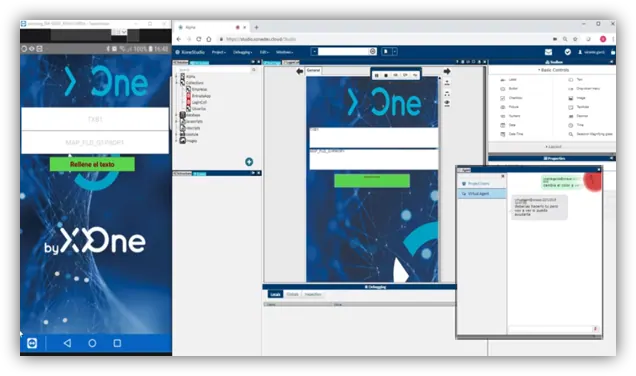
Task: Click the search field in project tree panel
Action: pos(214,70)
